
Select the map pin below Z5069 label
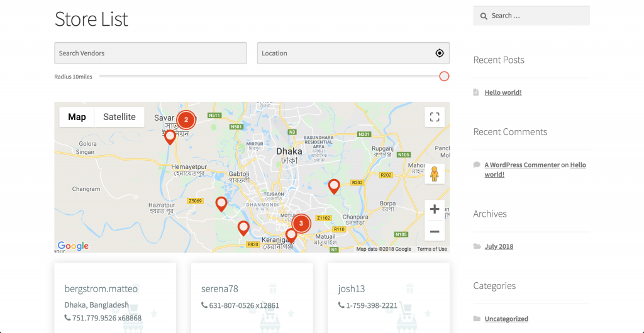click(221, 204)
